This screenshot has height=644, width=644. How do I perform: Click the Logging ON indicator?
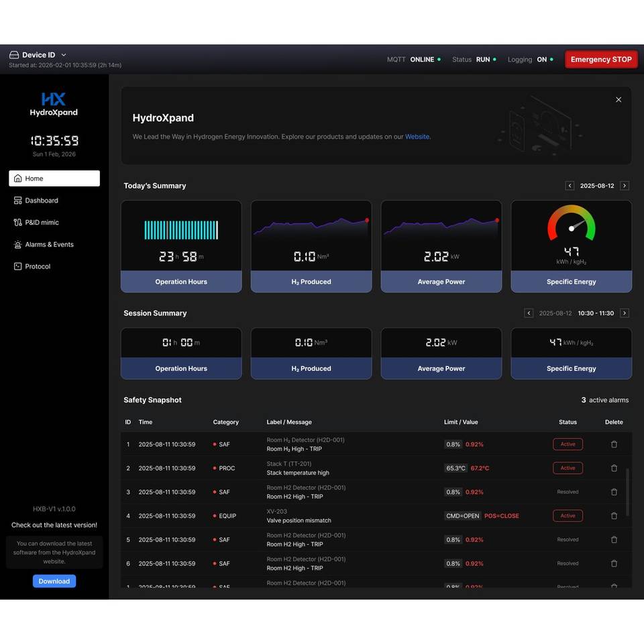click(530, 60)
